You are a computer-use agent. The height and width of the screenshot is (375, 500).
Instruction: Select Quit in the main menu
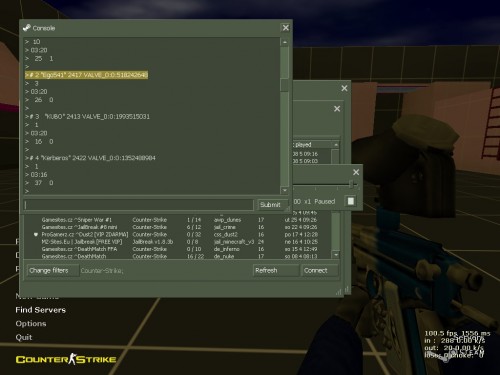coord(24,337)
